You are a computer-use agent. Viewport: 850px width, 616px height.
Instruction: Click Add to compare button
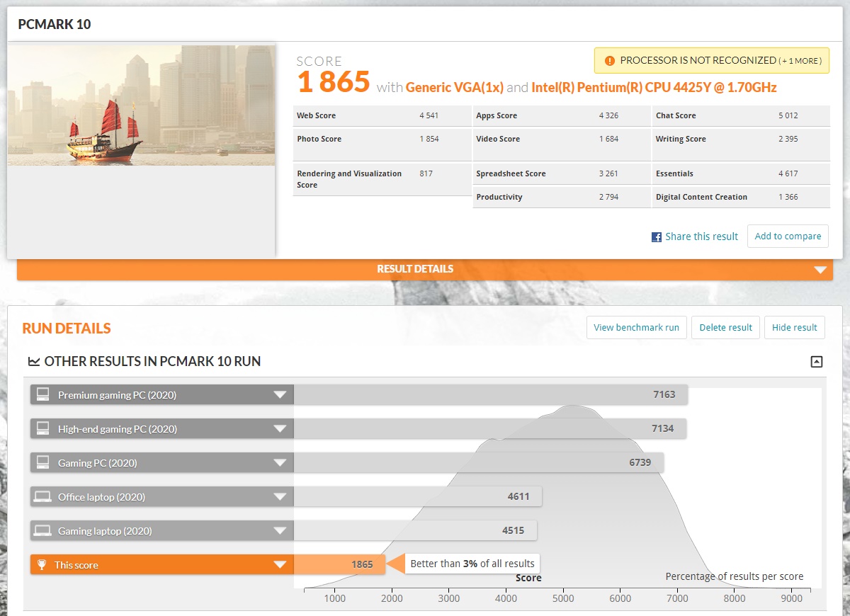[x=788, y=236]
